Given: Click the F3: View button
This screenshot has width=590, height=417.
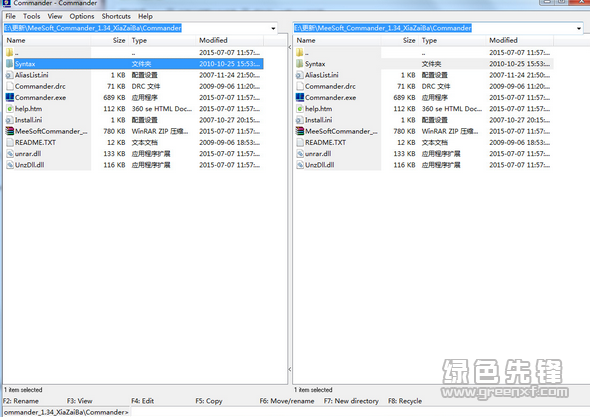Looking at the screenshot, I should (x=80, y=401).
